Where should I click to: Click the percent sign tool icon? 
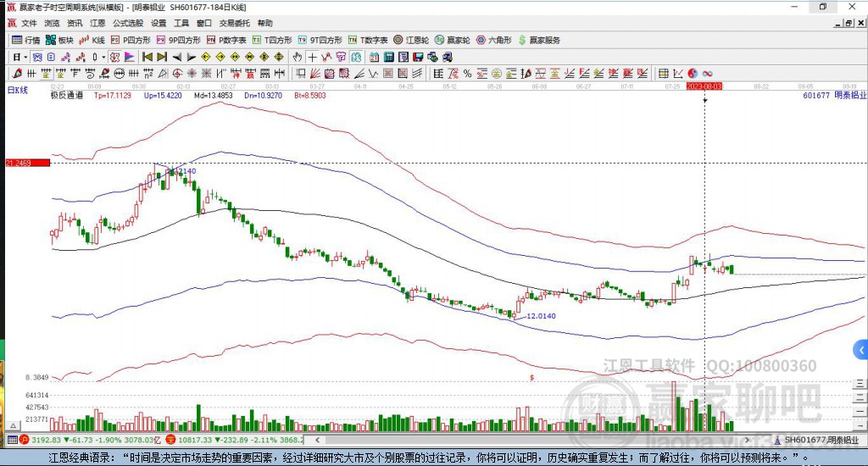[x=467, y=73]
